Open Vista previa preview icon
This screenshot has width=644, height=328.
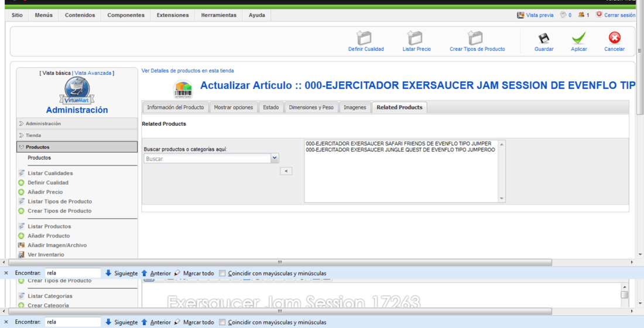tap(520, 15)
